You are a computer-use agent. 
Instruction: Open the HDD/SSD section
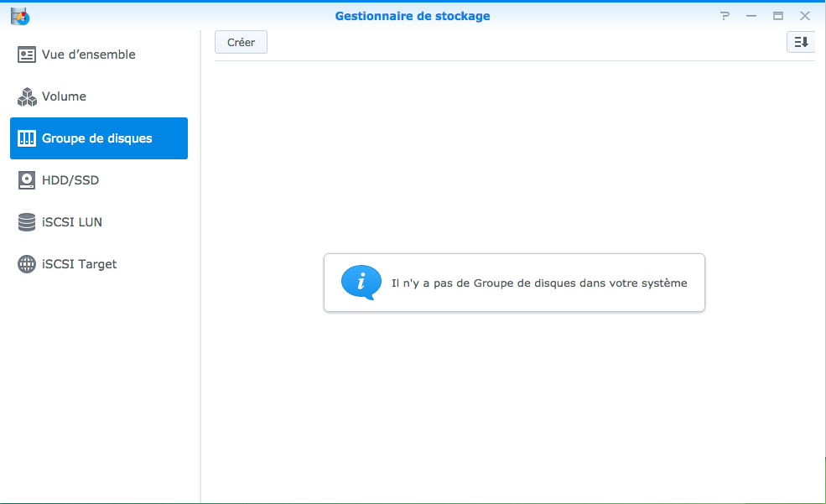pos(98,180)
